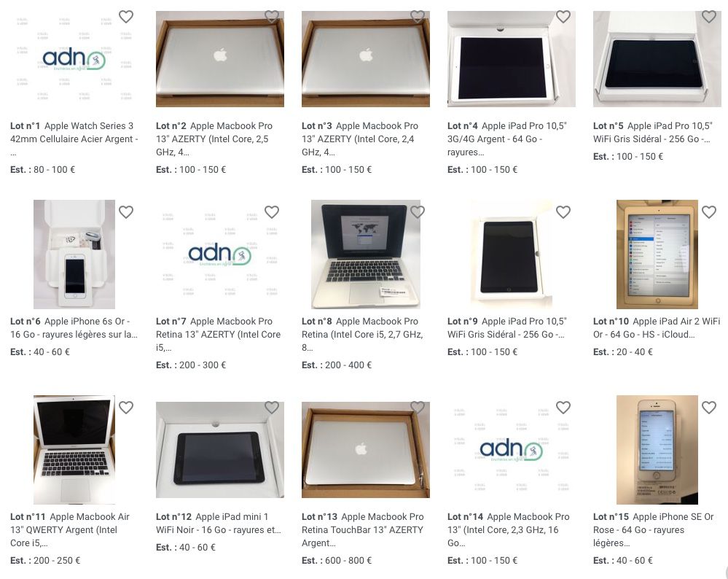Screen dimensions: 728x579
Task: Open Lot n°3 Apple Macbook Pro title
Action: coord(360,139)
